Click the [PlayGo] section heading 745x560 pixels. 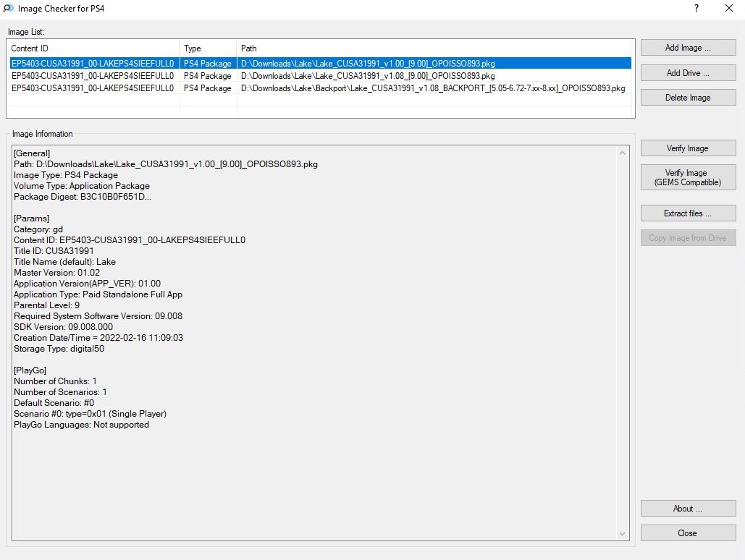(x=30, y=370)
